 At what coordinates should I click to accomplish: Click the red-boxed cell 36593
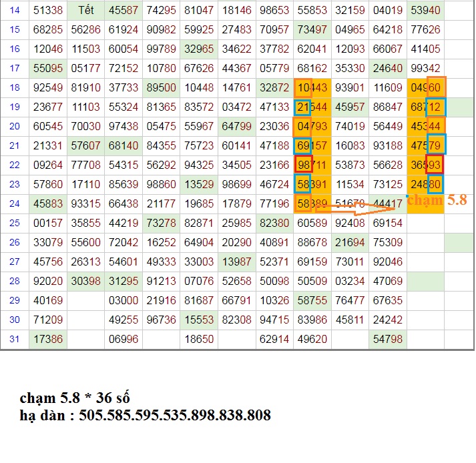click(x=426, y=164)
